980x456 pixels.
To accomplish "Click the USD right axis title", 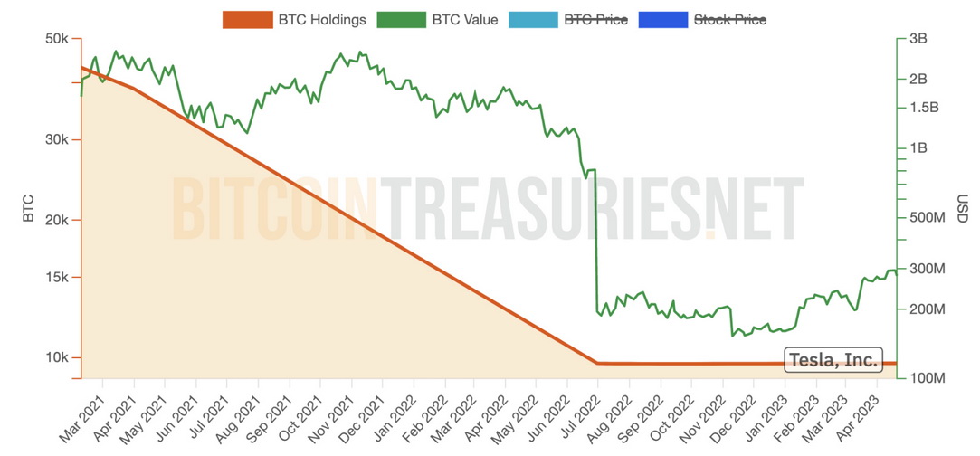I will pyautogui.click(x=962, y=208).
